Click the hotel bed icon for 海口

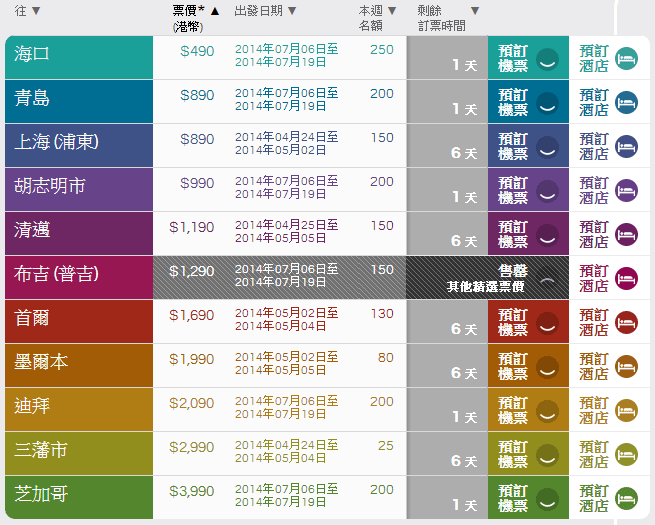coord(626,58)
